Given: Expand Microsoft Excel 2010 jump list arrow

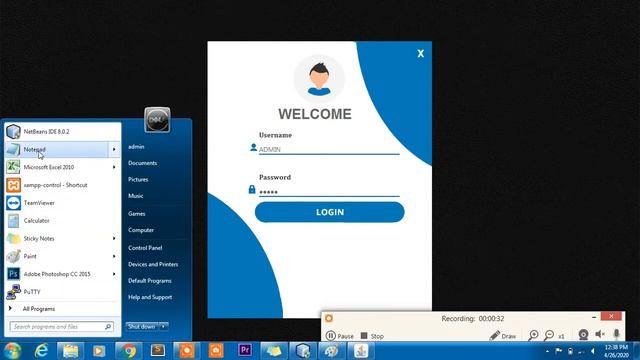Looking at the screenshot, I should pyautogui.click(x=114, y=167).
